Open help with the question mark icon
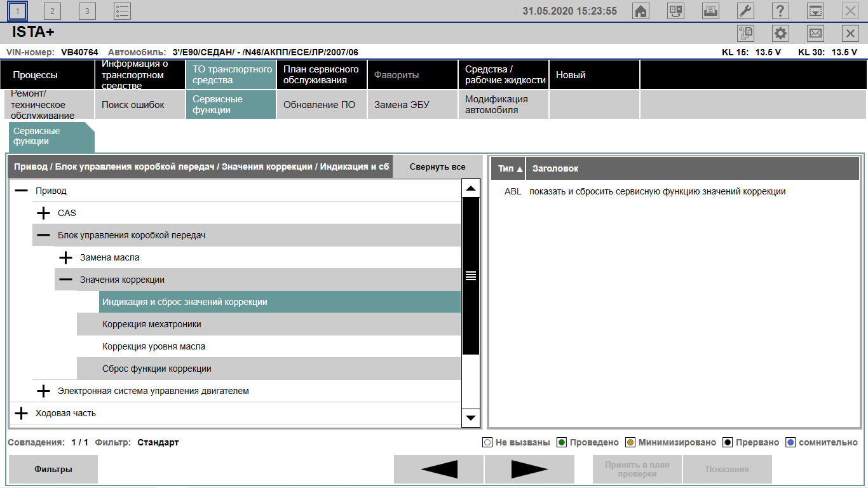 point(780,11)
